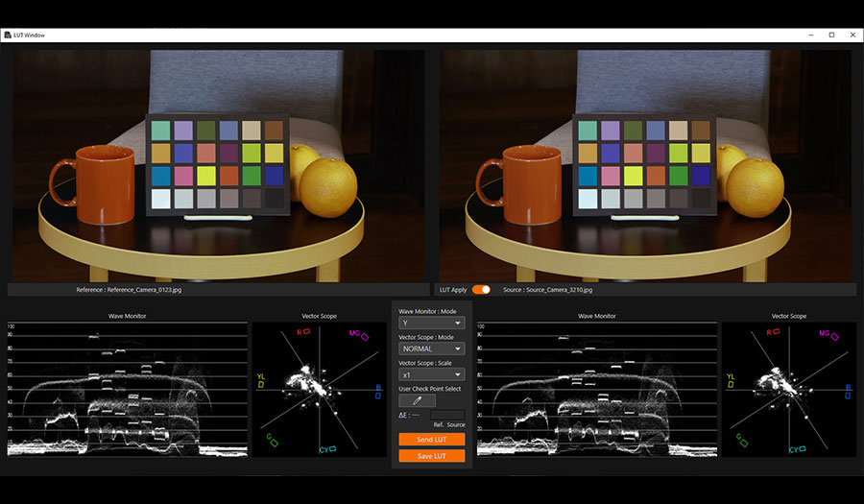Click the magenta MG target box in source Vector Scope

(x=834, y=337)
